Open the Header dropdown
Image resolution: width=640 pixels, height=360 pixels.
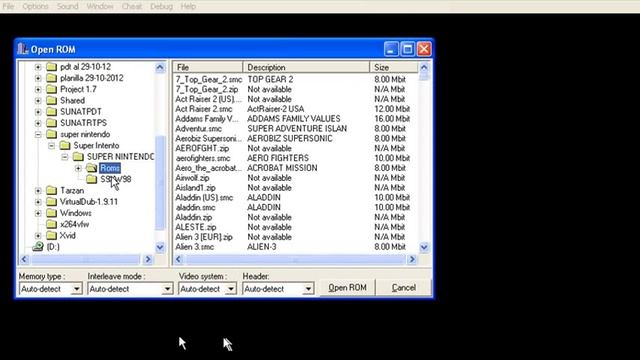click(x=308, y=289)
